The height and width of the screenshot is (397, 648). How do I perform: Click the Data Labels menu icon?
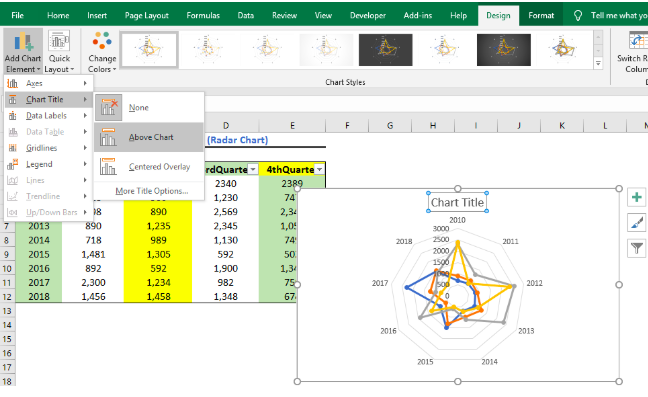[x=13, y=116]
